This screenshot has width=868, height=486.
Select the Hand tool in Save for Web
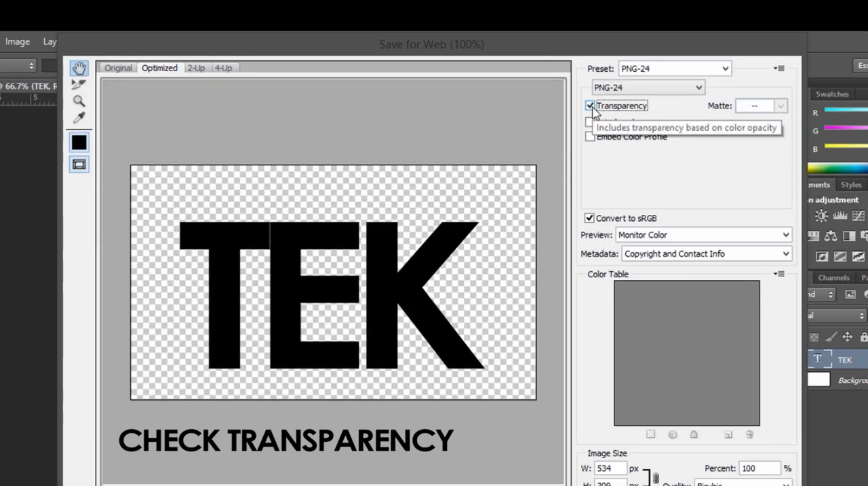pyautogui.click(x=79, y=68)
